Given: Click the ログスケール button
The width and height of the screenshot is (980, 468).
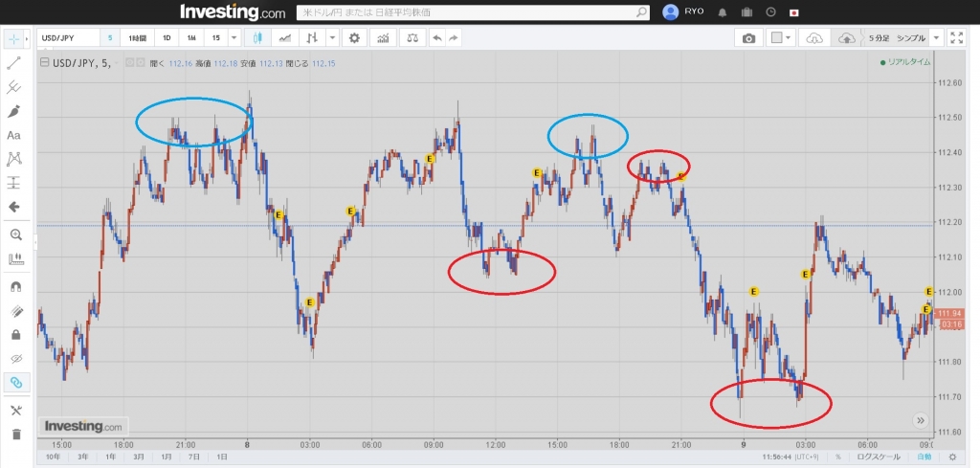Looking at the screenshot, I should (x=879, y=457).
